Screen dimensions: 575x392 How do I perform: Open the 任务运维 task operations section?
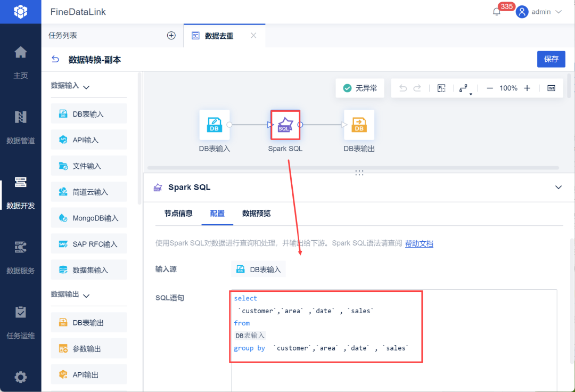pos(21,322)
